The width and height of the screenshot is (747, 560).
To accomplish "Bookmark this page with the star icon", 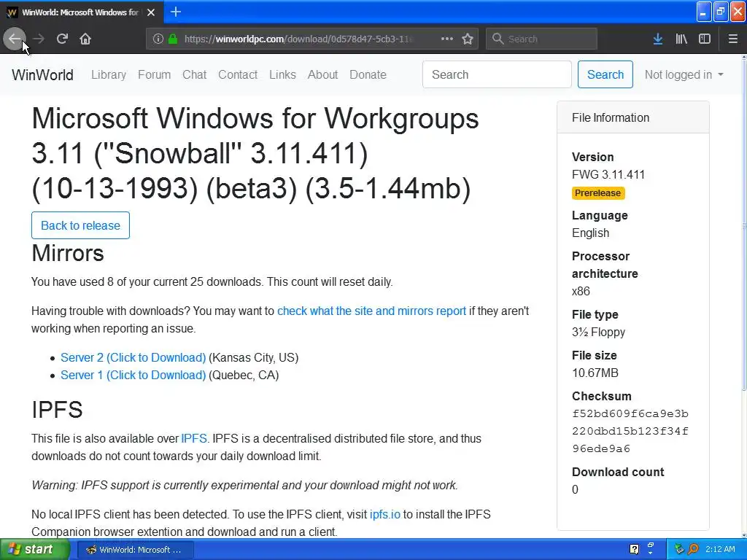I will click(x=468, y=39).
